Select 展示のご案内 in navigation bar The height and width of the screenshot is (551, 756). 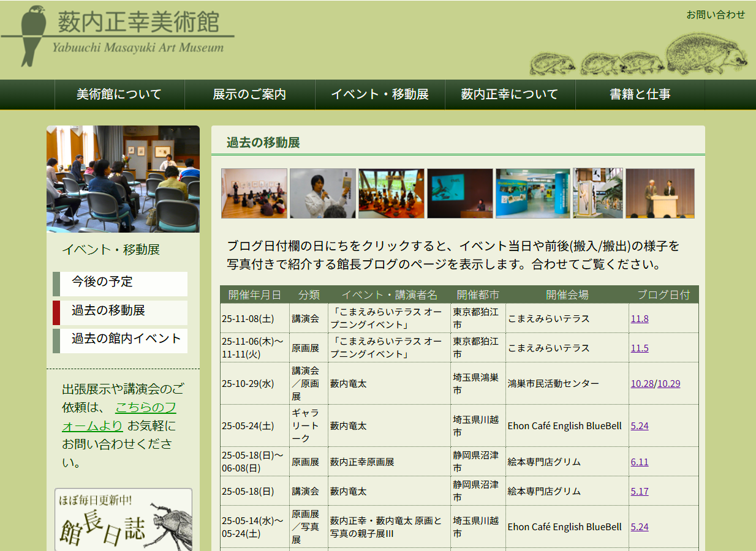pos(249,94)
